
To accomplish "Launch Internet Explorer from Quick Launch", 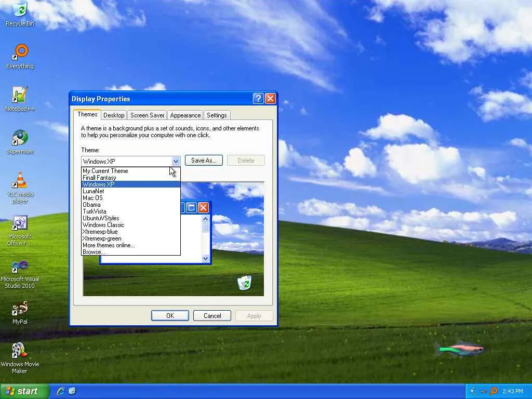I will pos(61,391).
